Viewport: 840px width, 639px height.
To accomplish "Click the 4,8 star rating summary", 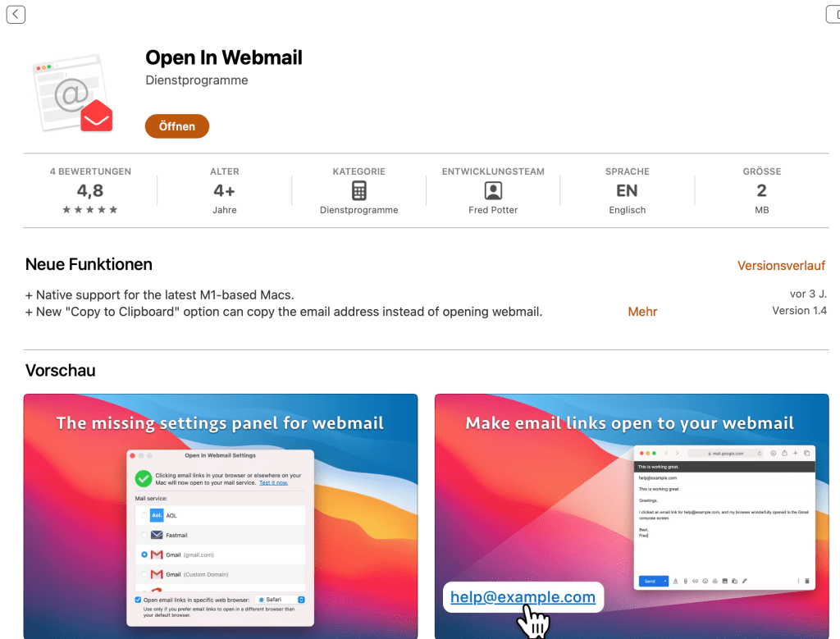I will 90,191.
